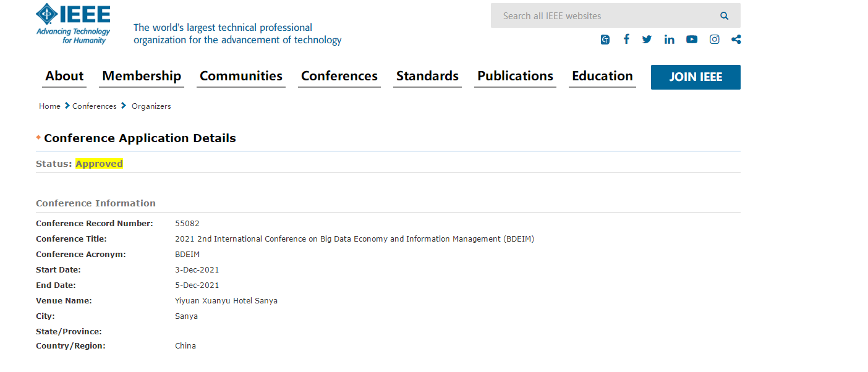Click the Conference Acronym label
The width and height of the screenshot is (868, 372).
click(x=81, y=255)
